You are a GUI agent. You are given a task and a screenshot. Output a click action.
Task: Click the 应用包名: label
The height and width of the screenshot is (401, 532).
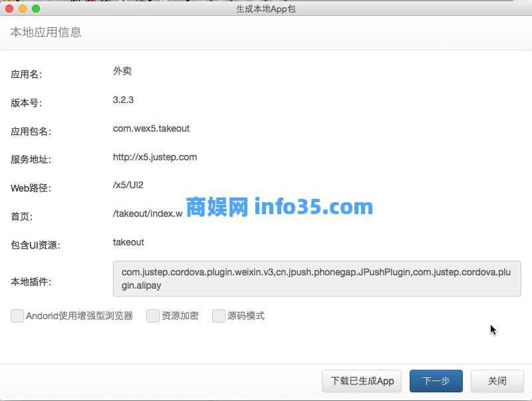[31, 131]
